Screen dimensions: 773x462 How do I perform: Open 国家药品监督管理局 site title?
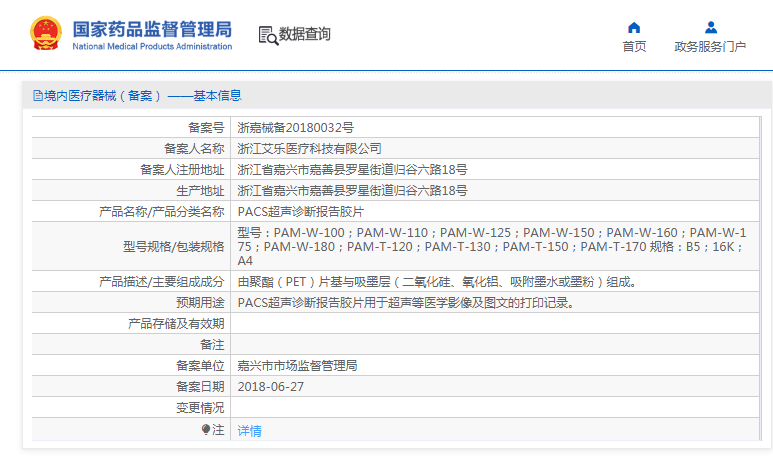click(152, 29)
